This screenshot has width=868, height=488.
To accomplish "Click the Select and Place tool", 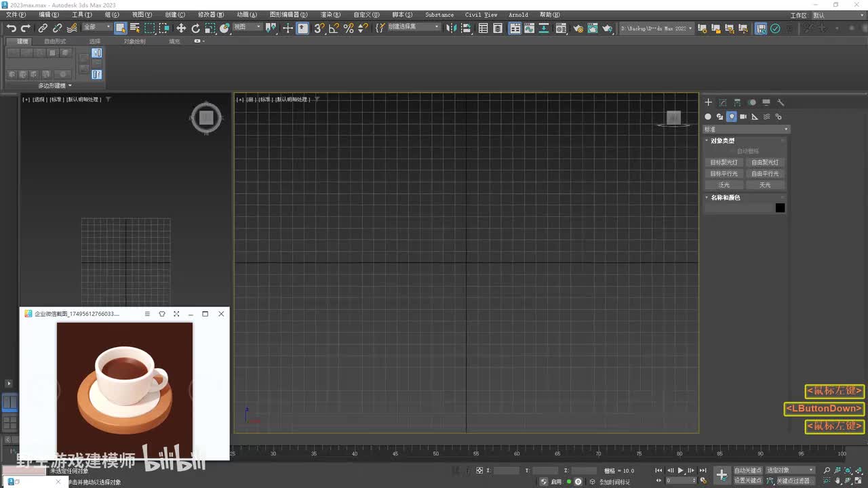I will tap(225, 28).
